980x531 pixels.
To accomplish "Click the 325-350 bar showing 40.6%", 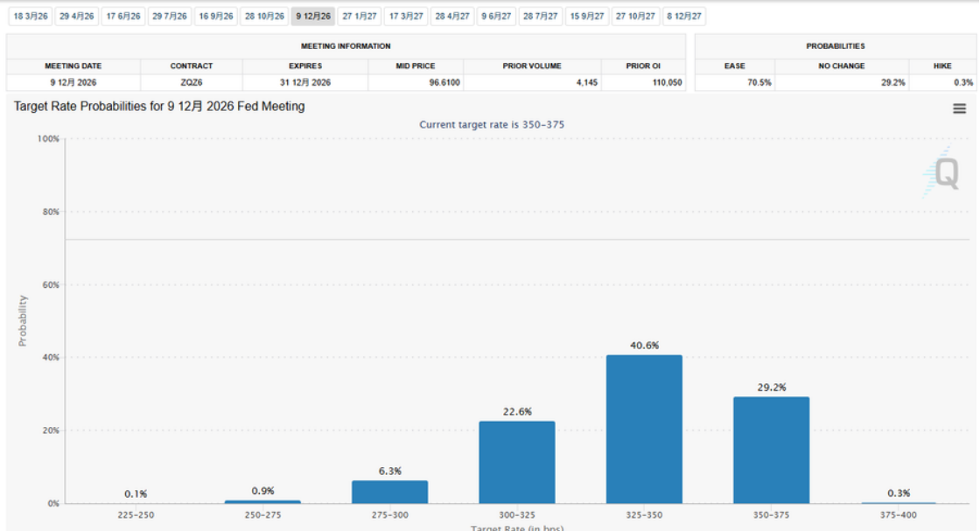I will pos(644,429).
